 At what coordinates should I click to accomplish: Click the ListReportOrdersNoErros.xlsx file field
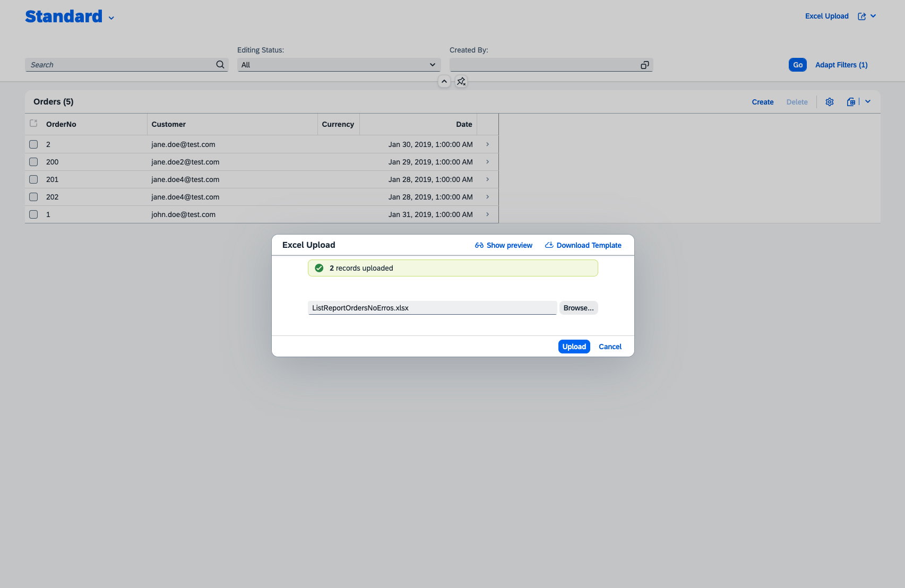click(x=432, y=308)
